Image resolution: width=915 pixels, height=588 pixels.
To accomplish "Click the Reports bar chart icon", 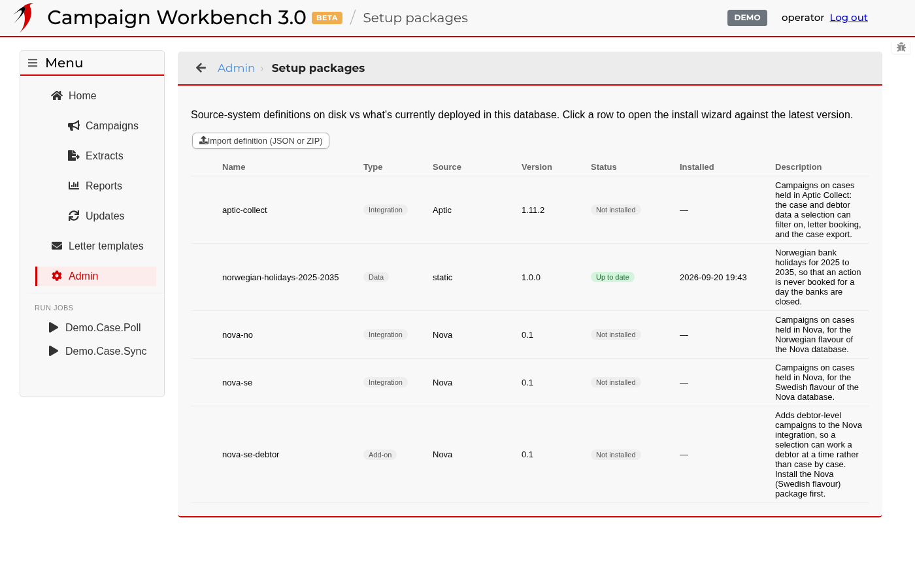I will tap(74, 186).
